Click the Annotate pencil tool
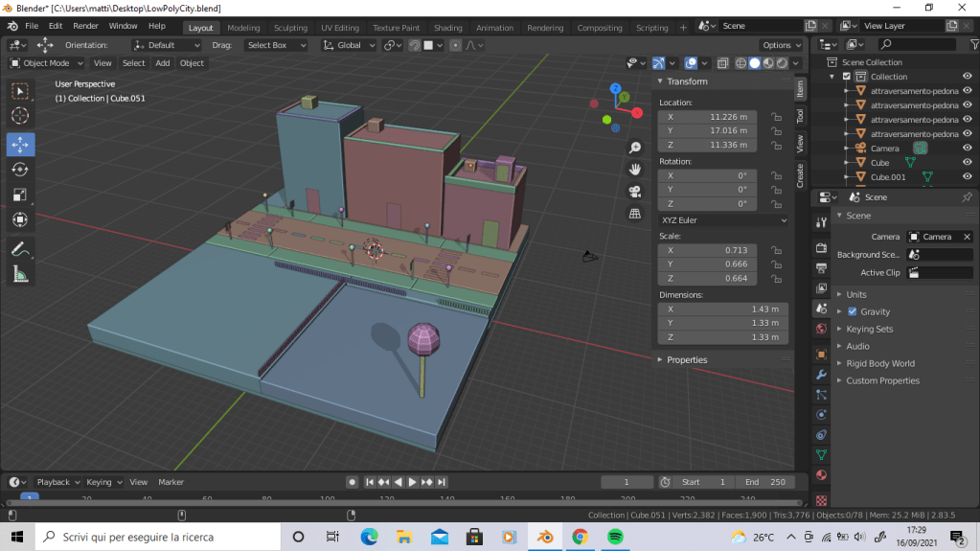The width and height of the screenshot is (980, 551). (20, 249)
